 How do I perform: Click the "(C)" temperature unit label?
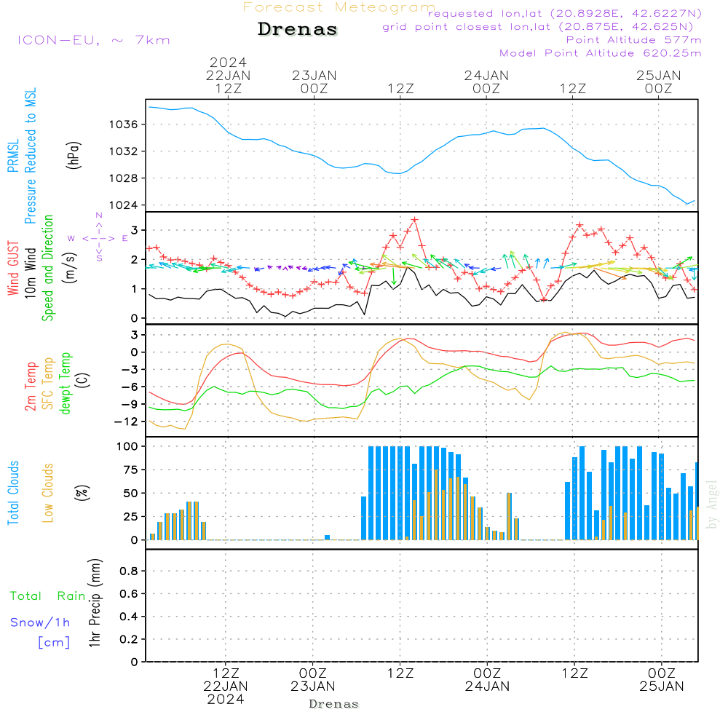coord(84,380)
